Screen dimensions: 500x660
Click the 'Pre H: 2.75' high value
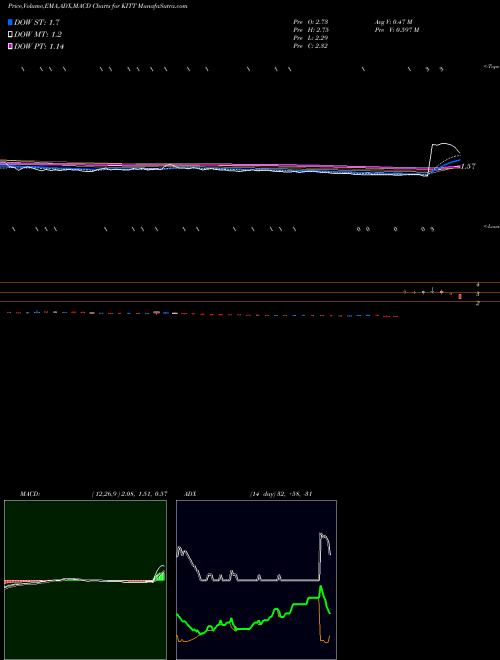[311, 29]
